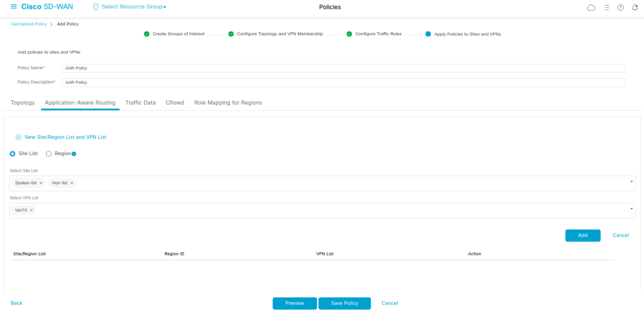644x314 pixels.
Task: Remove the Hub-list chip
Action: point(72,183)
